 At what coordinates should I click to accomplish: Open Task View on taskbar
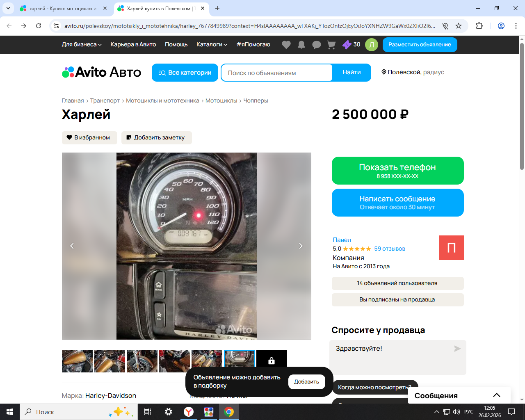148,412
